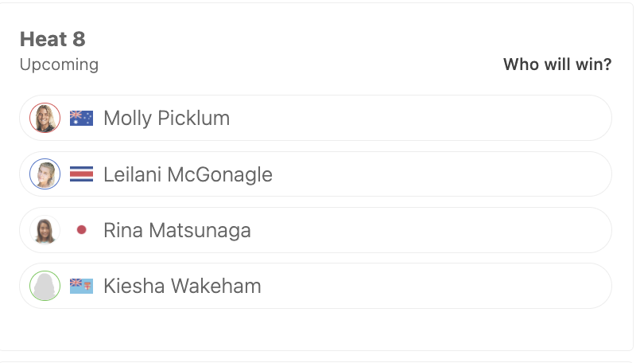The image size is (644, 363).
Task: Click the Kiesha Wakeham name text
Action: point(182,286)
